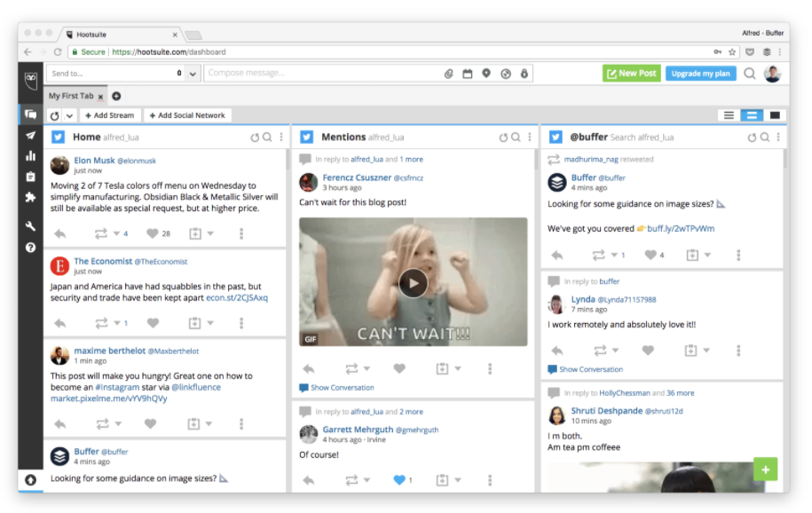
Task: Open more options on Lynda's tweet
Action: coord(738,351)
